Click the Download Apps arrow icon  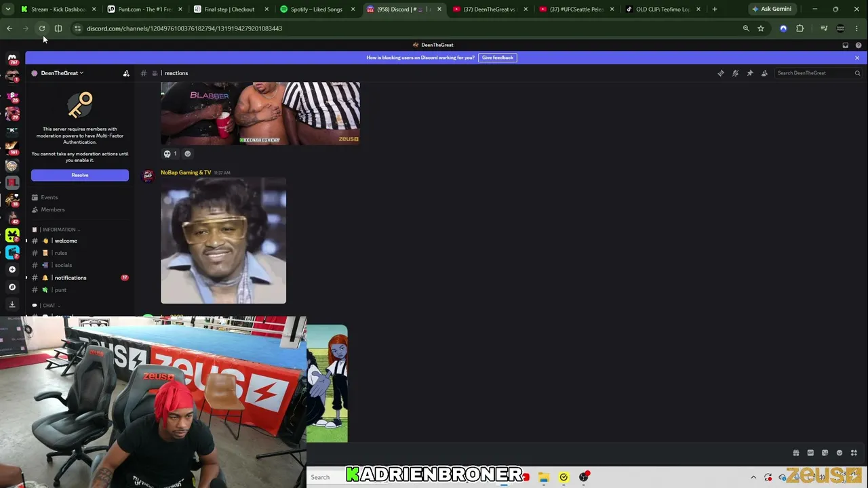coord(12,304)
